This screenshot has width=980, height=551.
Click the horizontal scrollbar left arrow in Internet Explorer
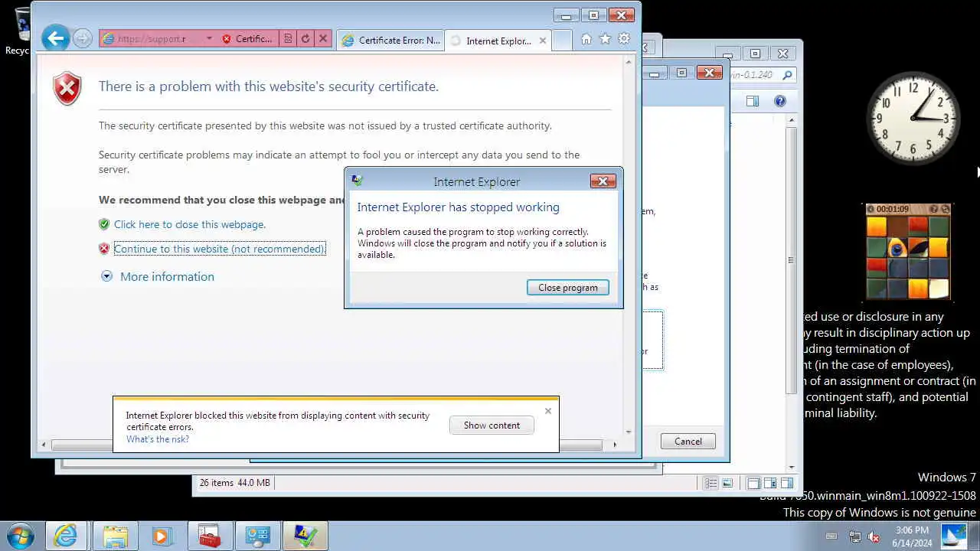tap(44, 445)
